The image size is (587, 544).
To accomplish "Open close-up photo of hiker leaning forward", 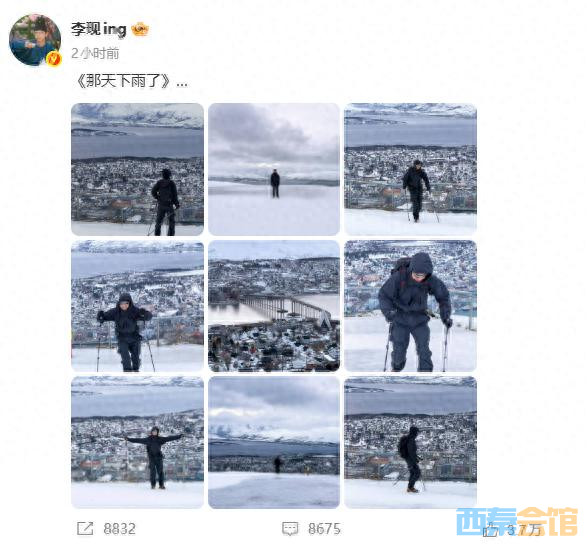I will click(x=410, y=306).
